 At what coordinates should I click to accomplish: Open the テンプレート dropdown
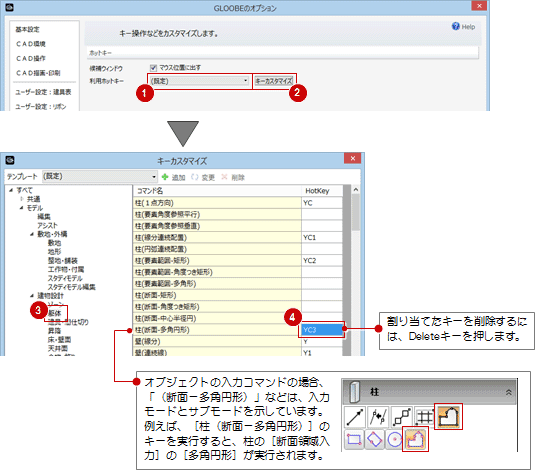[99, 176]
